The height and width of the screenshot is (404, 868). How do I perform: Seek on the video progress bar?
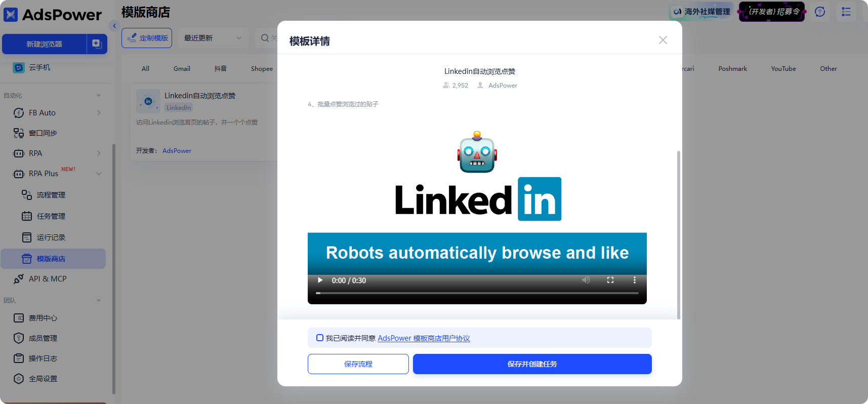(477, 293)
